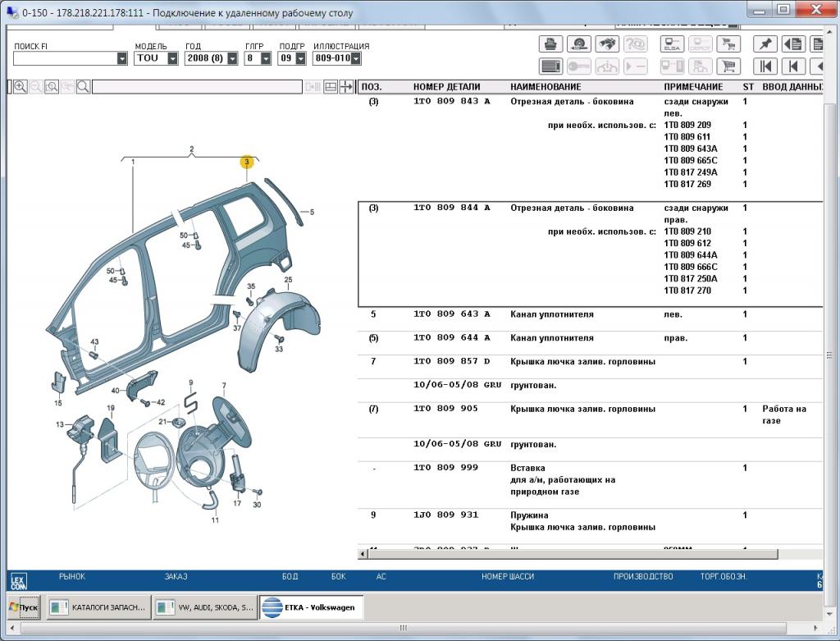Click the printer icon in the toolbar
This screenshot has width=840, height=641.
pyautogui.click(x=550, y=44)
